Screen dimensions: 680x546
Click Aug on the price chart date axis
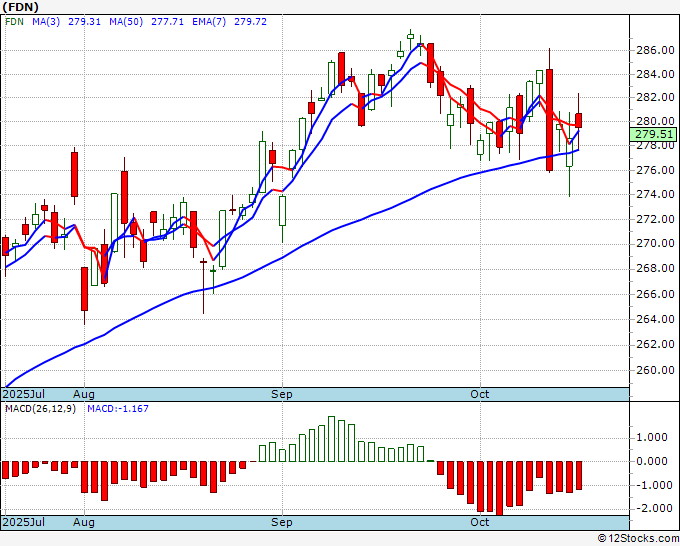[84, 394]
